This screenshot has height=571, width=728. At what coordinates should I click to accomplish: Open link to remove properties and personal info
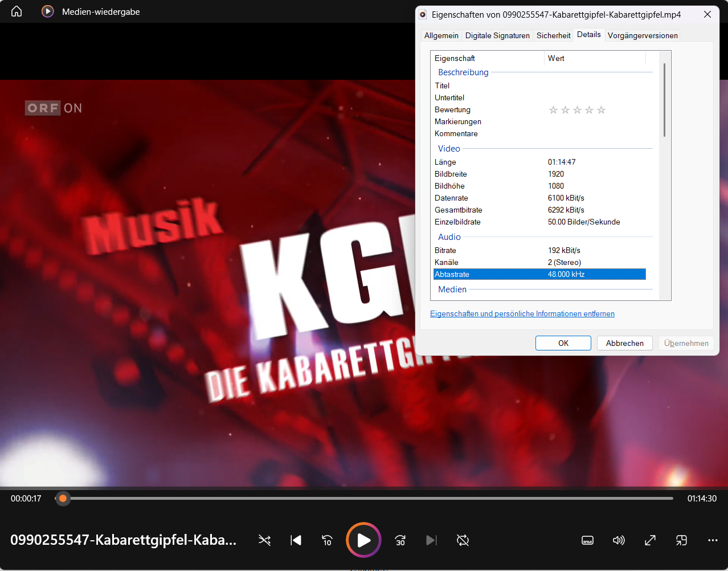point(522,314)
